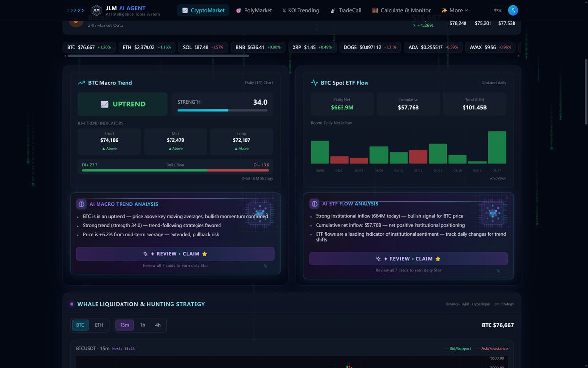Screen dimensions: 588x368
Task: Select the 4h timeframe
Action: coord(158,325)
